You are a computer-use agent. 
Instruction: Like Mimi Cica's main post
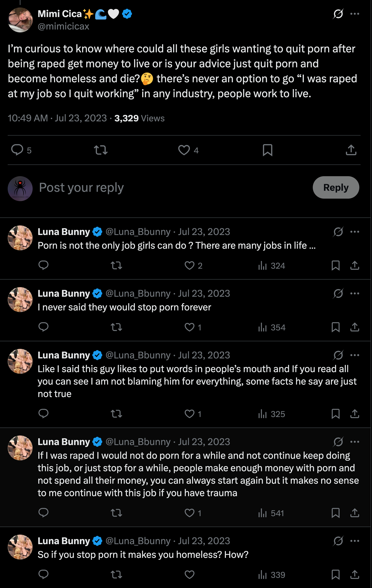pyautogui.click(x=184, y=150)
